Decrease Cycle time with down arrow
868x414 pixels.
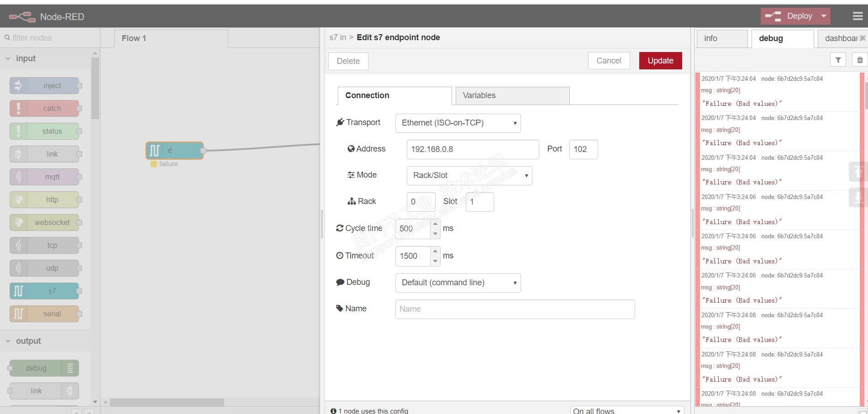pos(435,233)
